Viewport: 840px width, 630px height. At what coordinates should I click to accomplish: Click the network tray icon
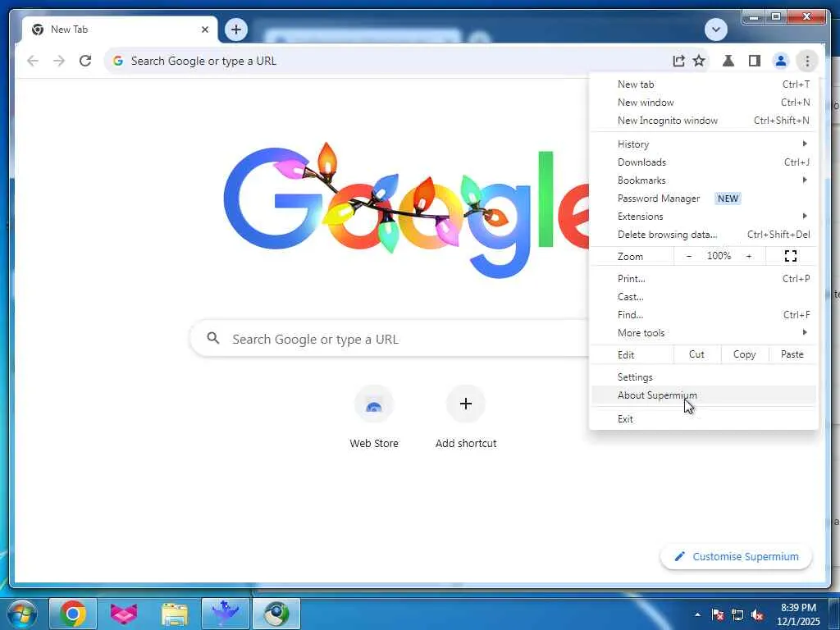tap(737, 614)
